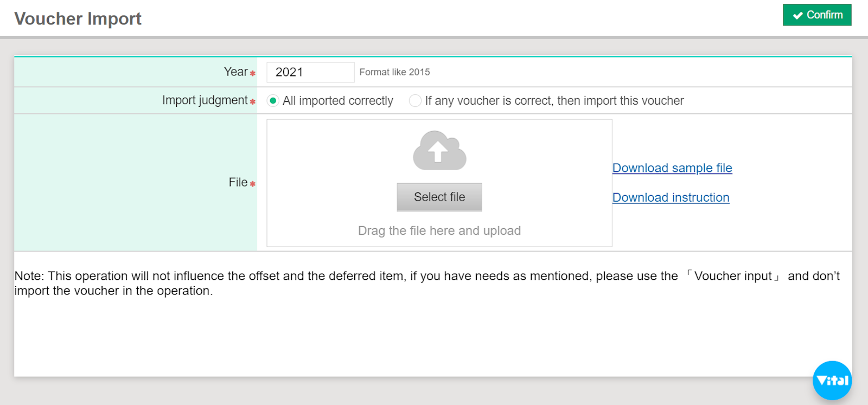Focus the Year input field
Screen dimensions: 868x405
(x=310, y=72)
